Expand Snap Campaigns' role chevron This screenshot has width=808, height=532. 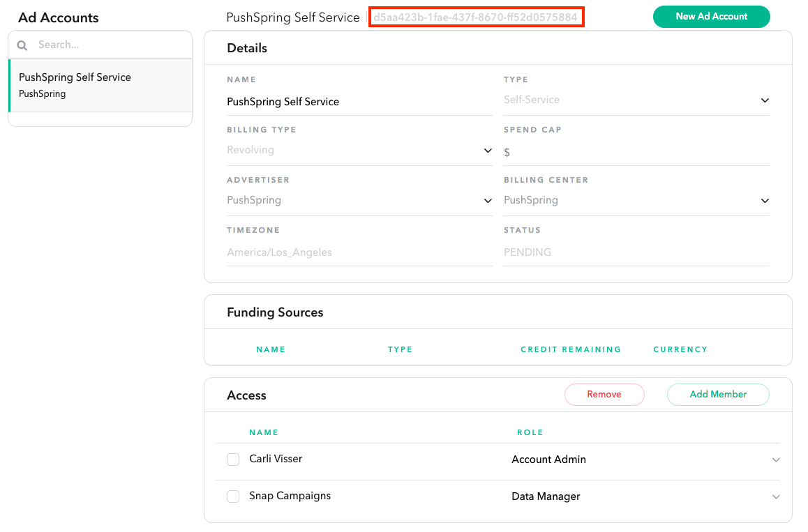coord(776,497)
